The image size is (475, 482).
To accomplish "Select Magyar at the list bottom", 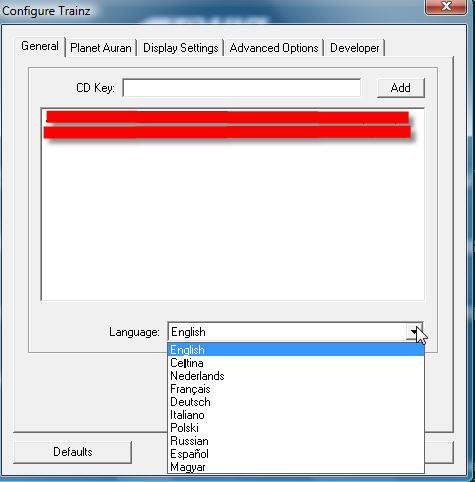I will pos(296,467).
